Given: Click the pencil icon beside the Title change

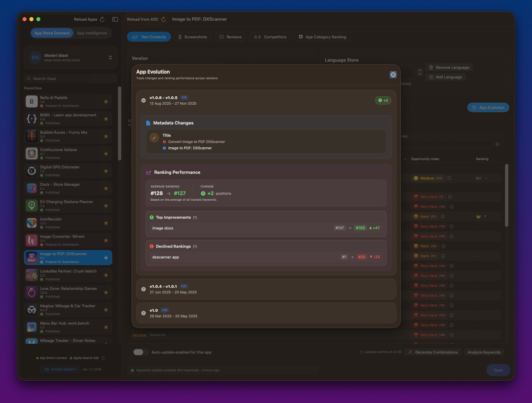Looking at the screenshot, I should [154, 138].
